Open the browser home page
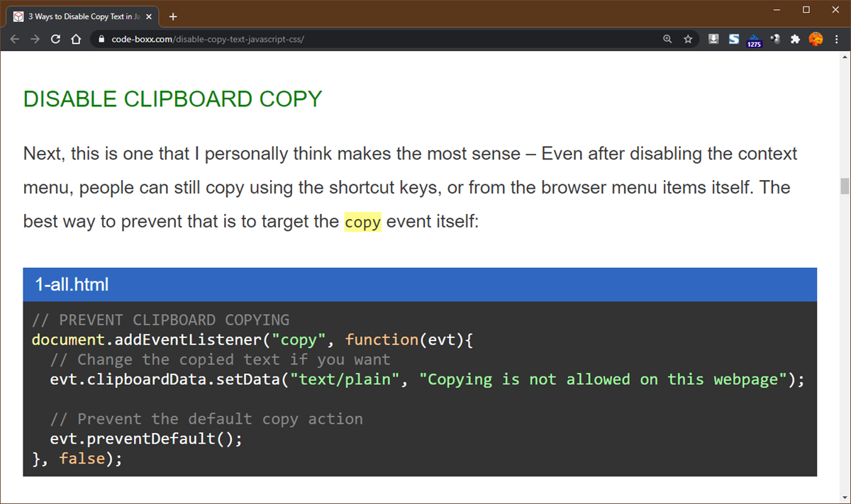The width and height of the screenshot is (851, 504). click(x=76, y=40)
